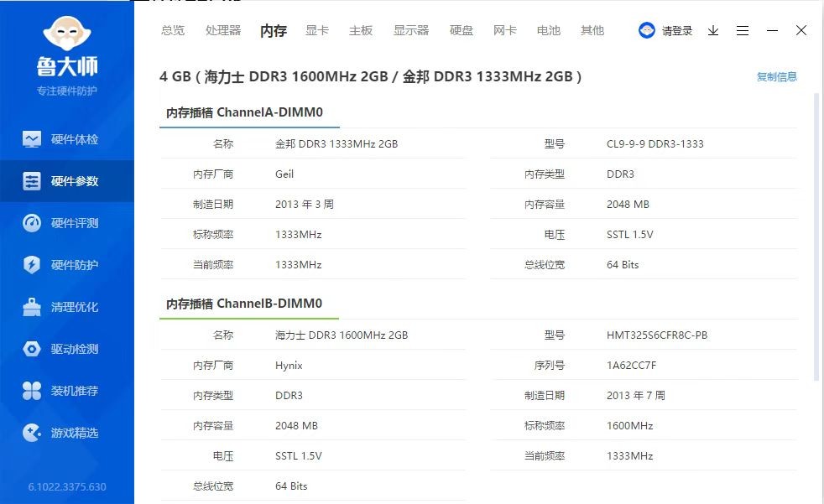
Task: Click the 硬件评测 menu label
Action: [75, 223]
